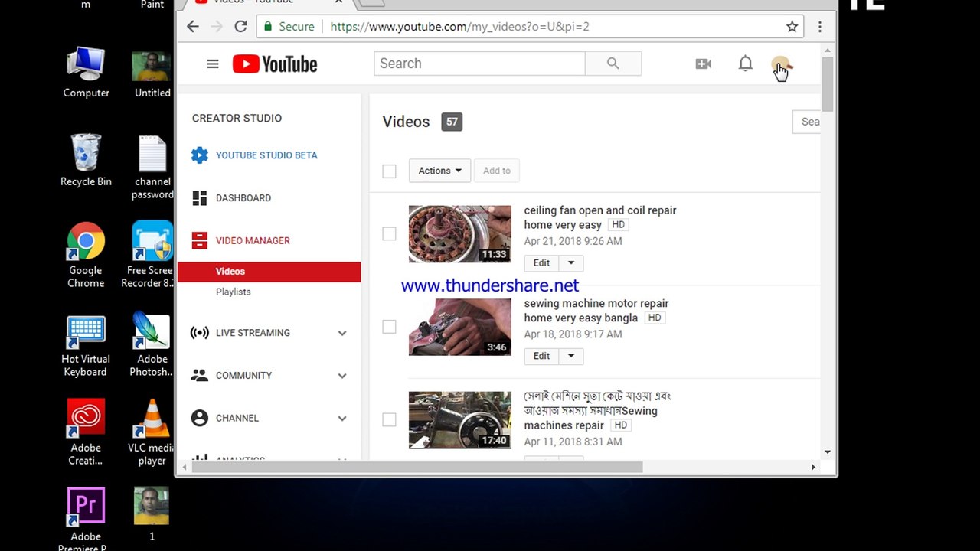The image size is (980, 551).
Task: Open the Actions dropdown
Action: click(439, 171)
